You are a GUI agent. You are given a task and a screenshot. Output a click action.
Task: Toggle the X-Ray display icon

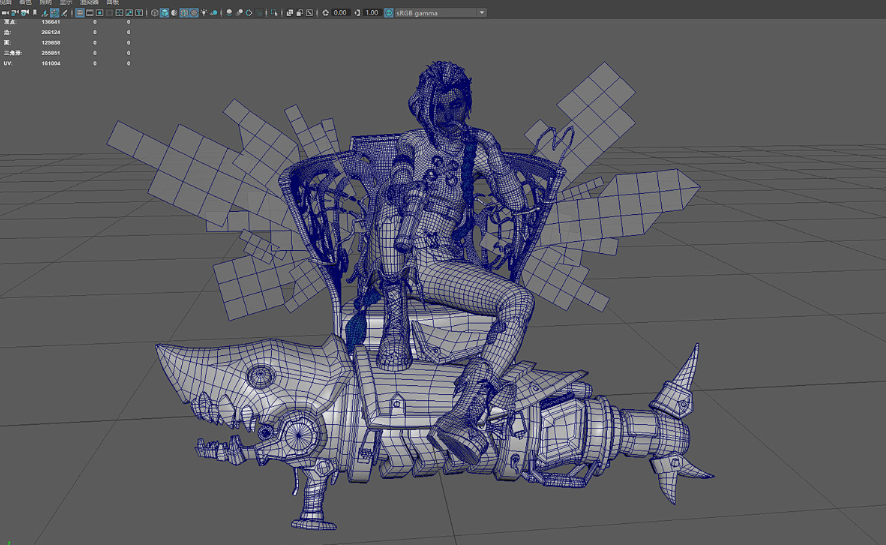coord(290,12)
